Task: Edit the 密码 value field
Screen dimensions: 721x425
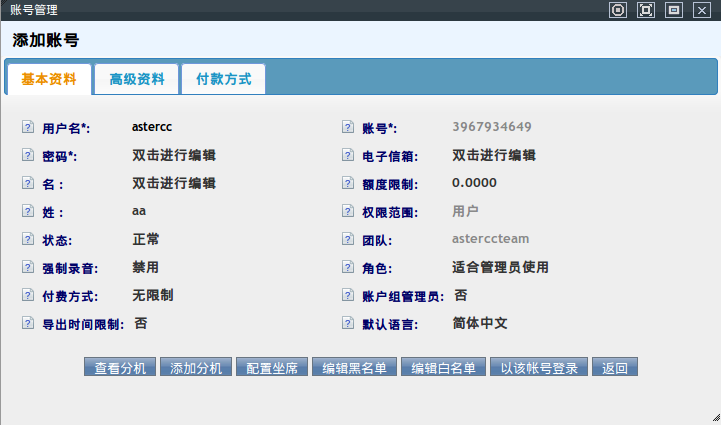Action: click(173, 155)
